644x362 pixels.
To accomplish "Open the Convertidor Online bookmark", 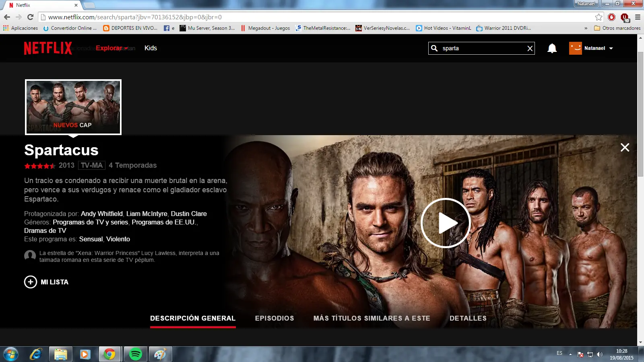I will point(70,28).
